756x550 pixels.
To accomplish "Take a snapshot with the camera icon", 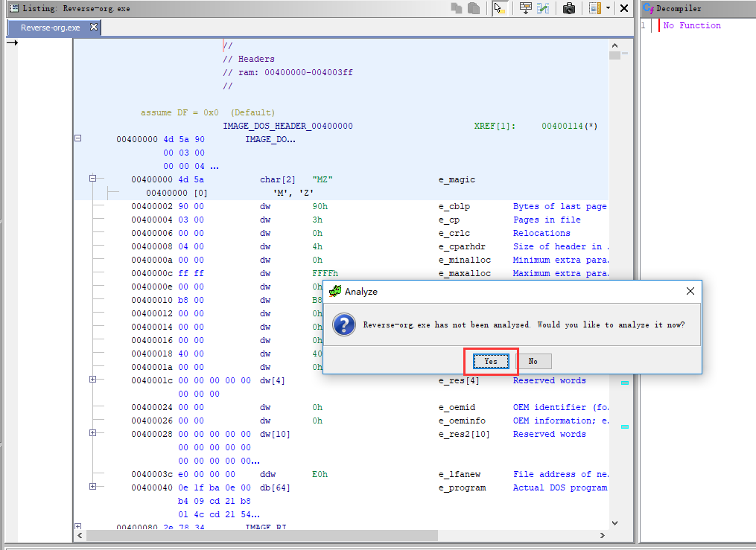I will coord(569,8).
